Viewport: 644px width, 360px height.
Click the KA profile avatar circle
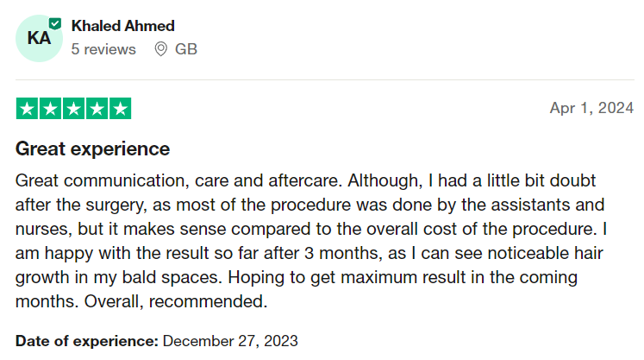click(39, 38)
